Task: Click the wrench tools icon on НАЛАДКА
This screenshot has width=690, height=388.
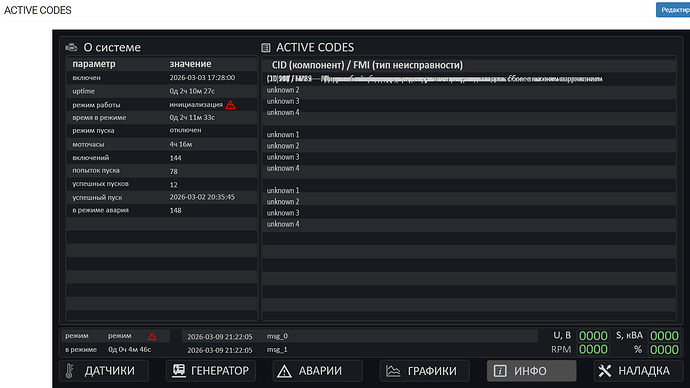Action: pos(605,371)
